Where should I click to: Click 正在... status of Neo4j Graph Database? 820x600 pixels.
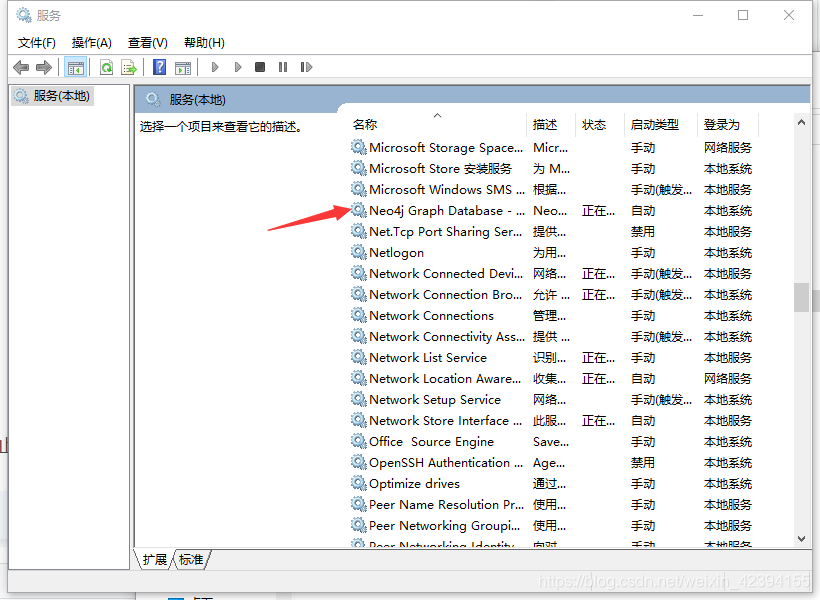tap(598, 211)
